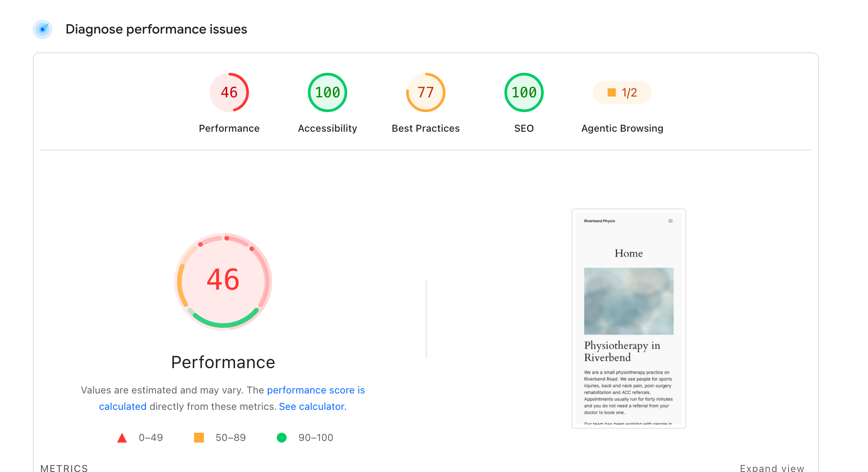Click the 'SEO' category label
Image resolution: width=868 pixels, height=472 pixels.
pyautogui.click(x=524, y=128)
